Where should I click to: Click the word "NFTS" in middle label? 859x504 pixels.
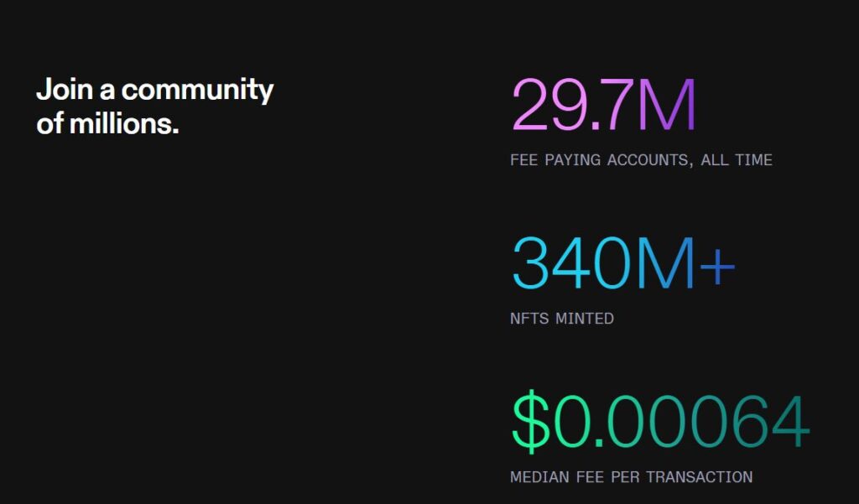[x=529, y=319]
